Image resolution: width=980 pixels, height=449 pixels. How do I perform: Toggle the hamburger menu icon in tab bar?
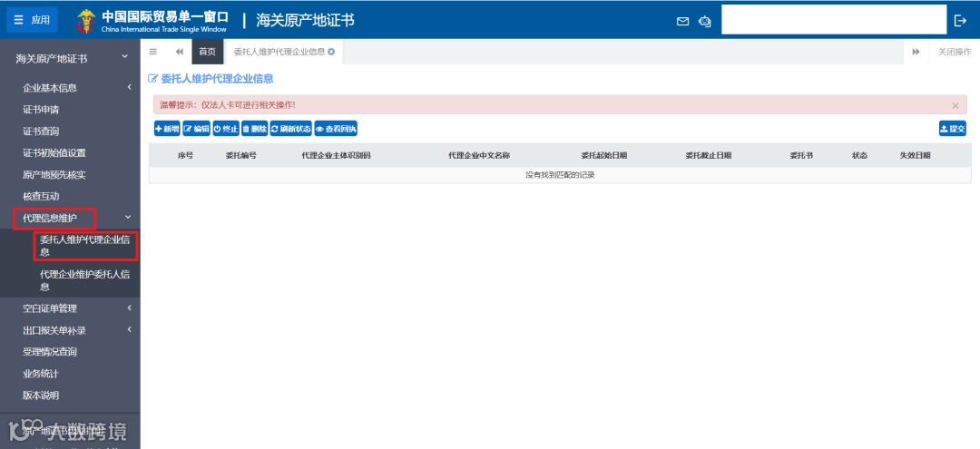(153, 52)
